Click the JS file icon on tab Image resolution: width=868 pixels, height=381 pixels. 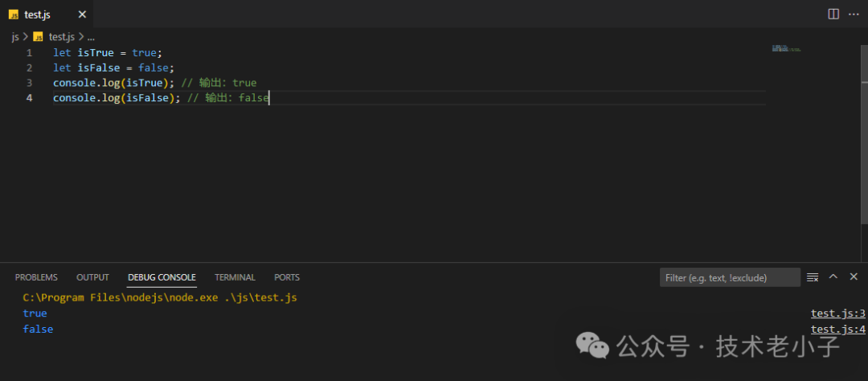click(14, 14)
